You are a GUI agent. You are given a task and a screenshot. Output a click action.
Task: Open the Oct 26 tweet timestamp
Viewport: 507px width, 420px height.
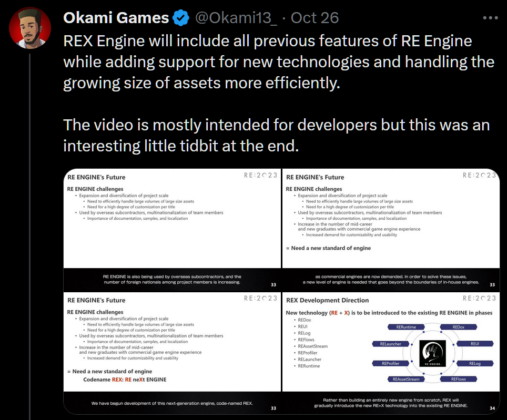click(x=314, y=17)
